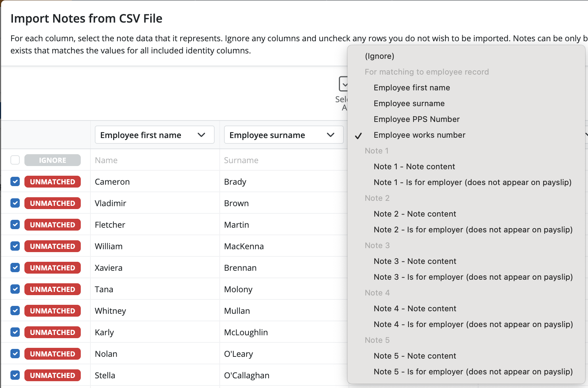Viewport: 588px width, 388px height.
Task: Uncheck the row for Cameron Brady
Action: click(15, 181)
